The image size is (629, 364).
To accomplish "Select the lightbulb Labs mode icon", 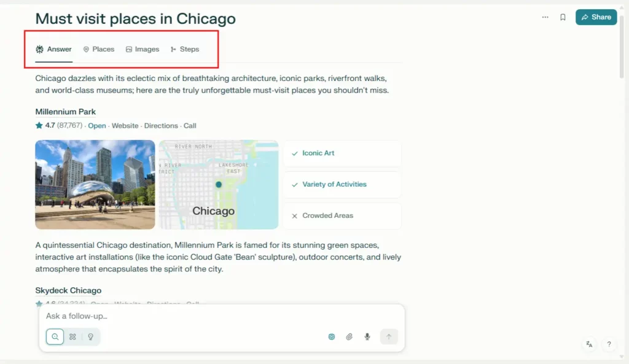I will pos(91,337).
